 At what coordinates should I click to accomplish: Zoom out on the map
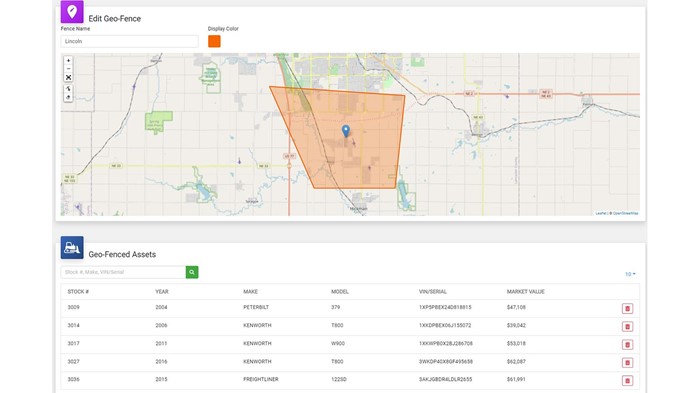click(x=68, y=69)
